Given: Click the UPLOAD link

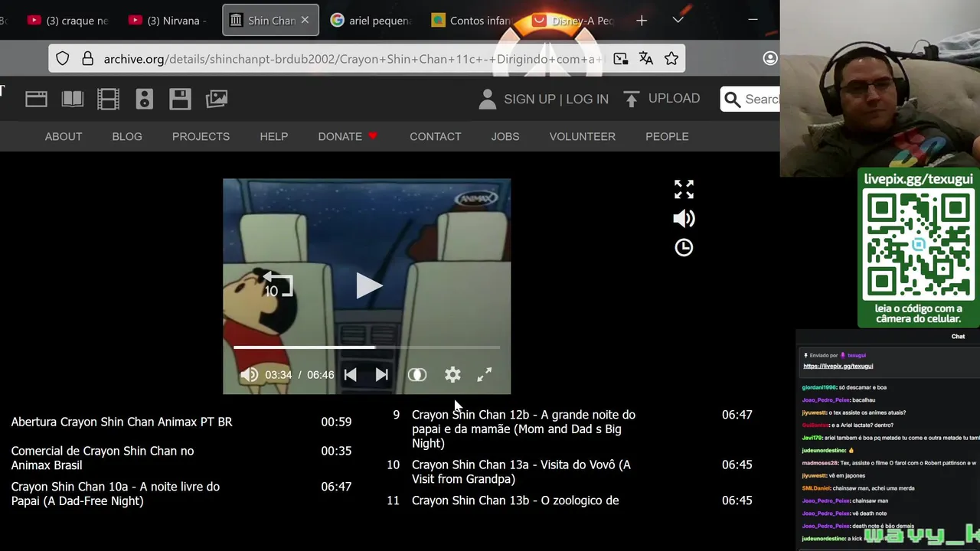Looking at the screenshot, I should pyautogui.click(x=674, y=99).
